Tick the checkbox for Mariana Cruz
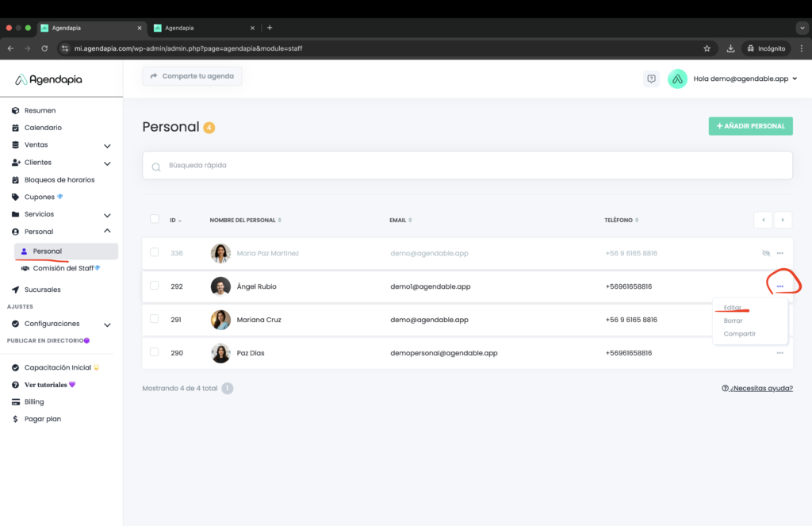The image size is (812, 526). click(x=155, y=319)
